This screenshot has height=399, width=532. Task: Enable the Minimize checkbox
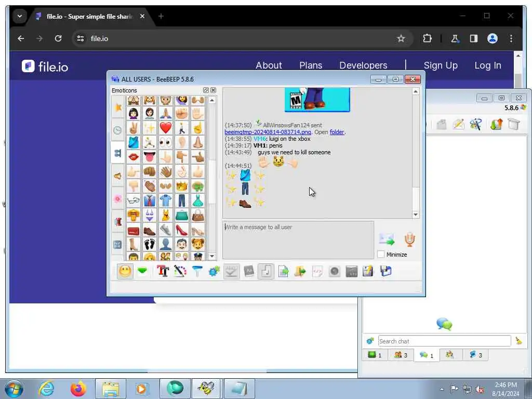(381, 254)
